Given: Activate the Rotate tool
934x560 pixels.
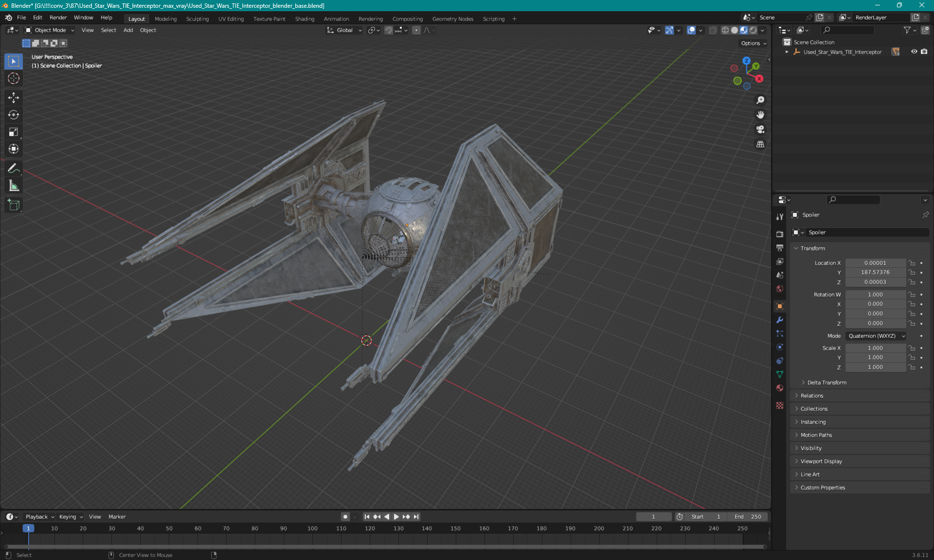Looking at the screenshot, I should [x=14, y=115].
